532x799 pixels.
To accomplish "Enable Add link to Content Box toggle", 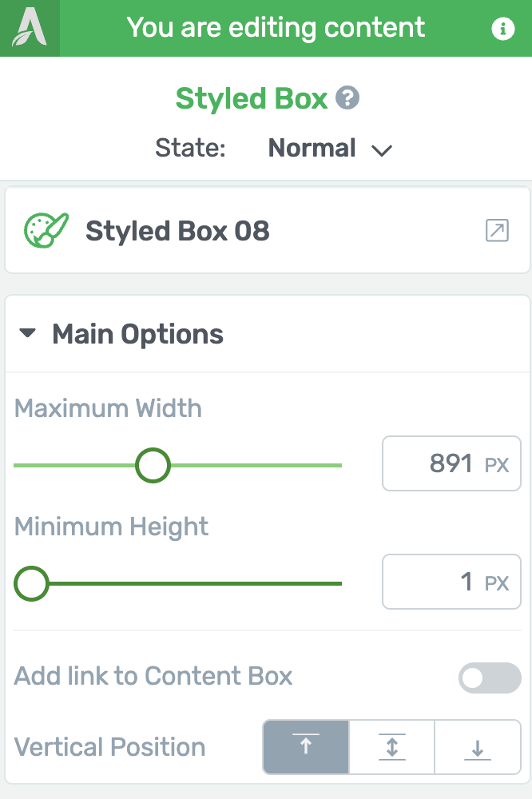I will (490, 678).
